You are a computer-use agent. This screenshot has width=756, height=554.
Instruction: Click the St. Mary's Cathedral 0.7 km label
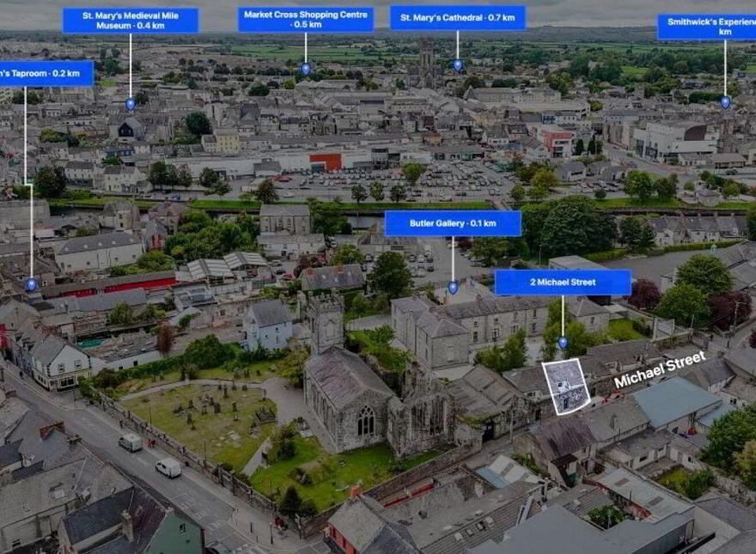[458, 18]
